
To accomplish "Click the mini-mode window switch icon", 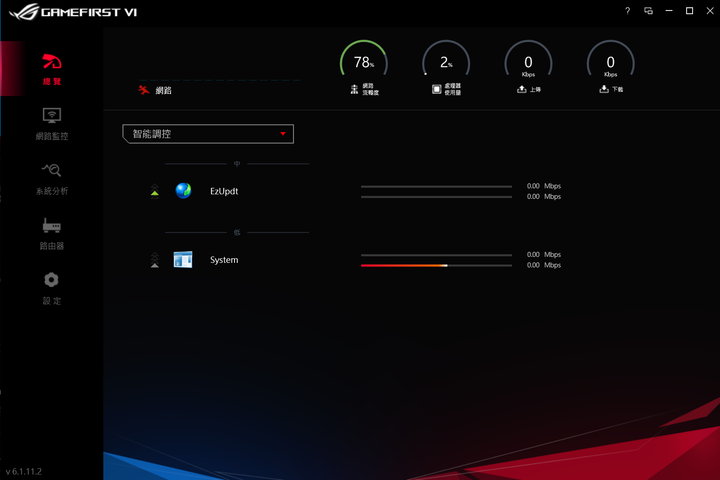I will coord(648,11).
